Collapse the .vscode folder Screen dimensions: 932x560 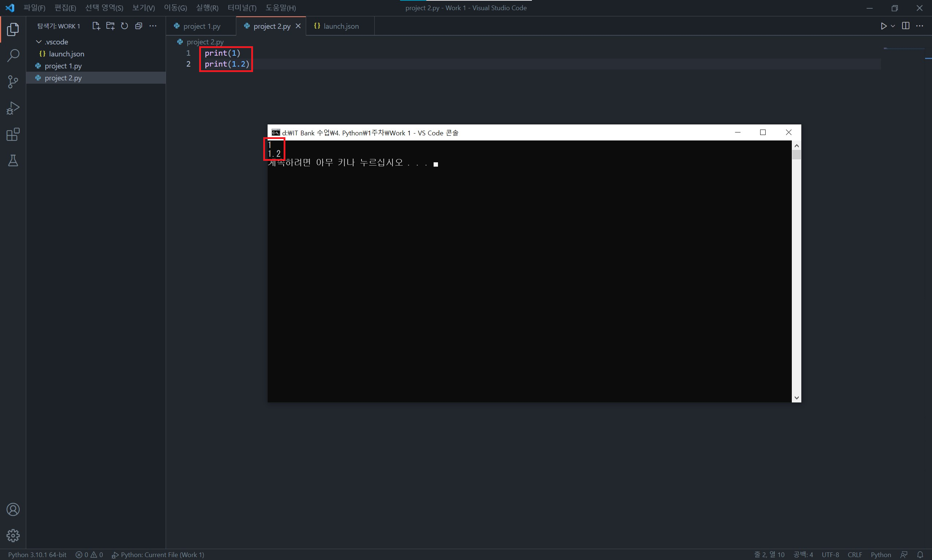pyautogui.click(x=39, y=41)
